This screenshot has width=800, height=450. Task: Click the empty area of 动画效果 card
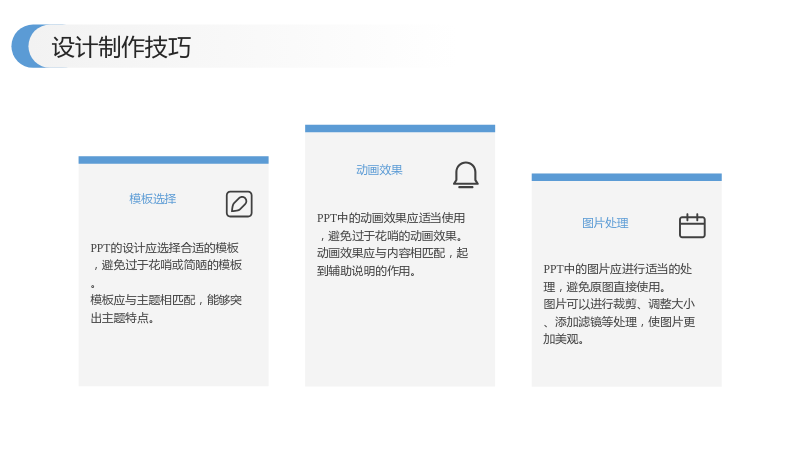[x=400, y=332]
